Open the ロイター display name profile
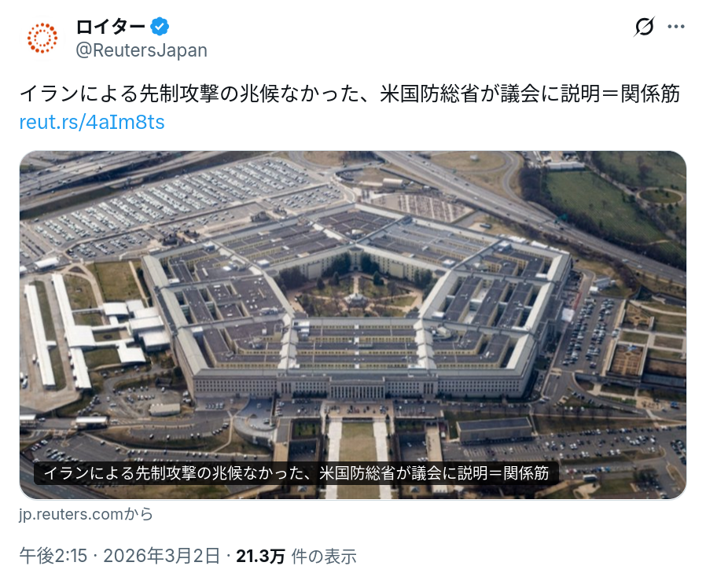The image size is (706, 588). (x=110, y=27)
